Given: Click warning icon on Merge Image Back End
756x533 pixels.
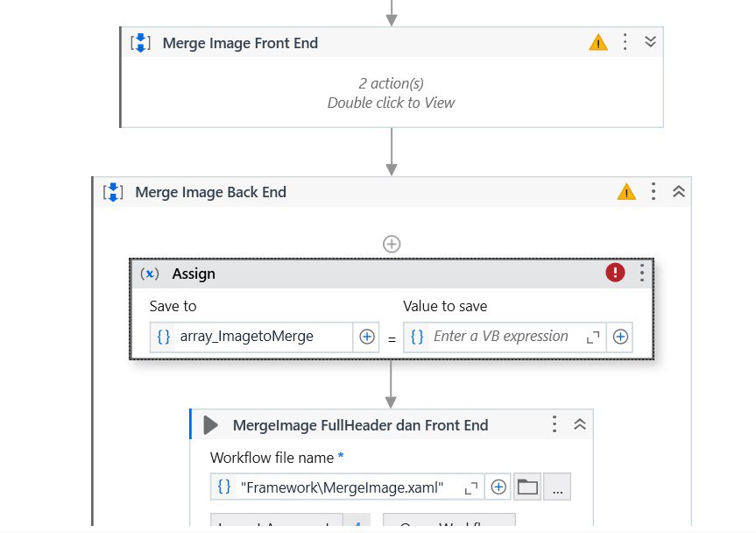Looking at the screenshot, I should click(x=626, y=192).
